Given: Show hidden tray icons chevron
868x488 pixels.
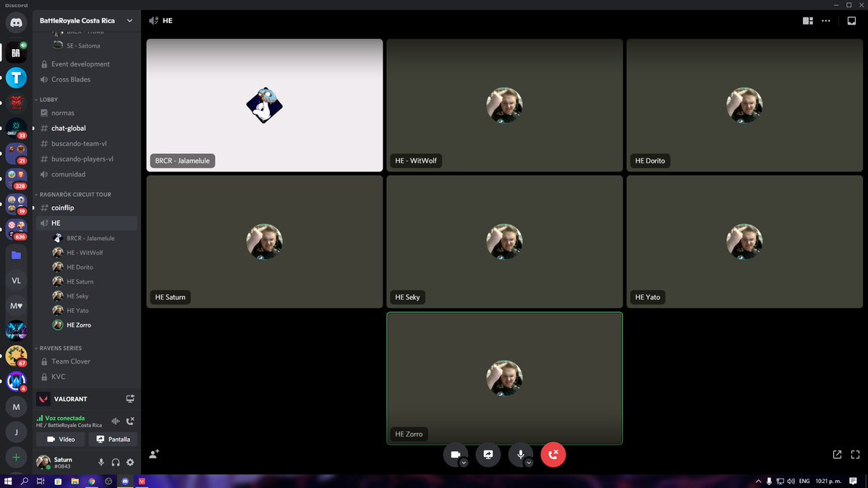Looking at the screenshot, I should 758,481.
